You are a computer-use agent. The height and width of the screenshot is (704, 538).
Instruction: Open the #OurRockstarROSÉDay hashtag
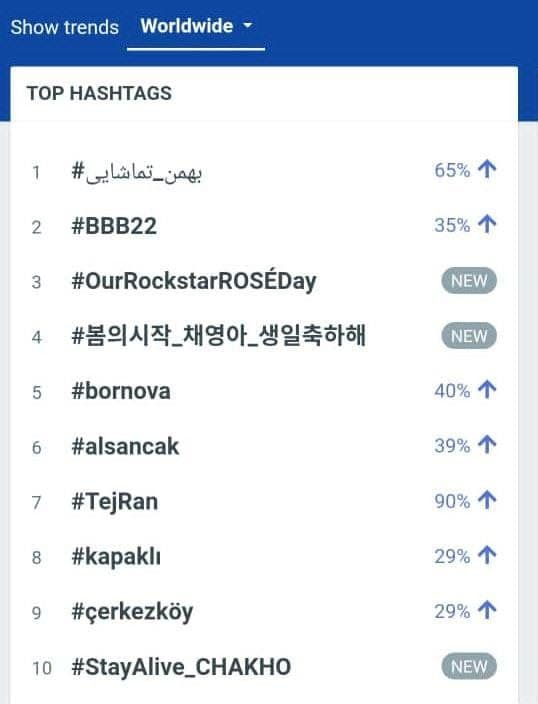194,282
